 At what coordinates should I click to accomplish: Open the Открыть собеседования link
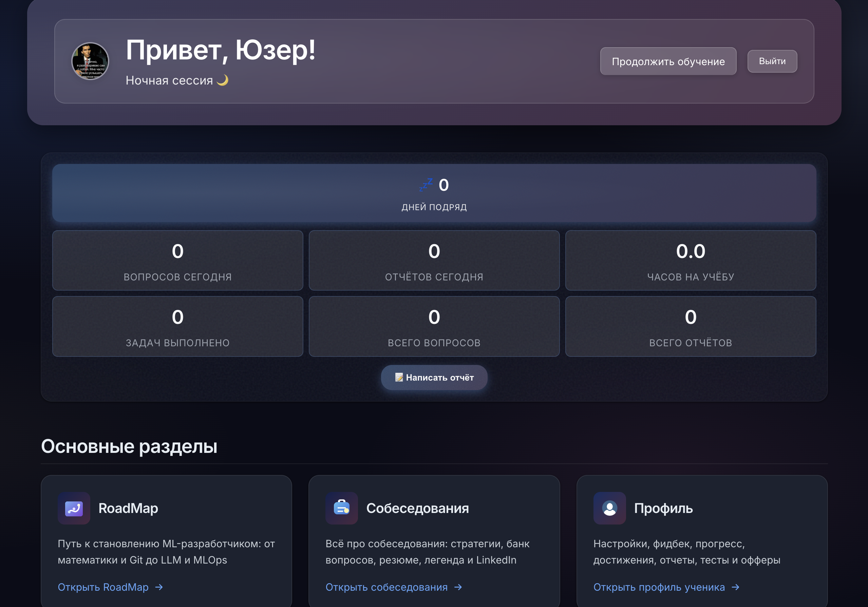[x=394, y=587]
